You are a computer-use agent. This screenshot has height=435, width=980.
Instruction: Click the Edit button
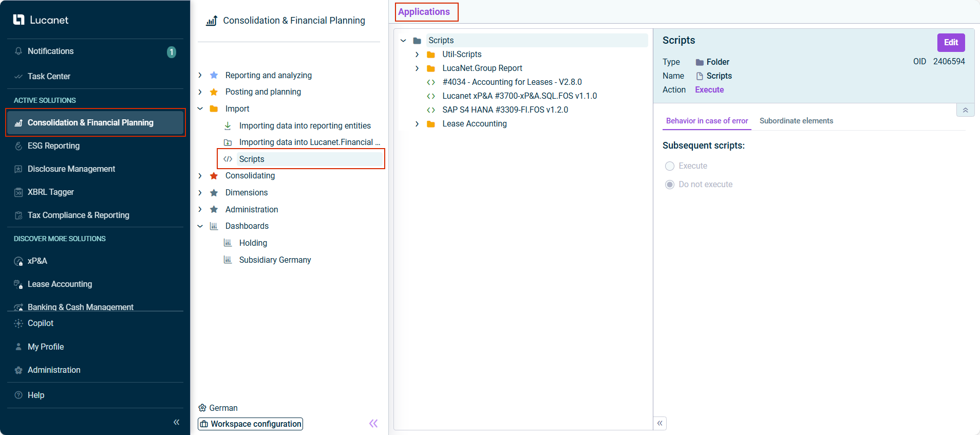click(x=951, y=43)
